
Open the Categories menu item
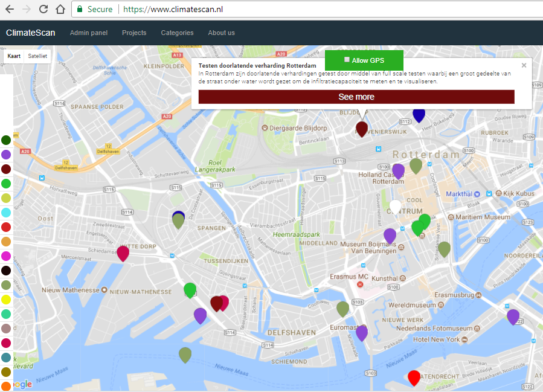(177, 33)
